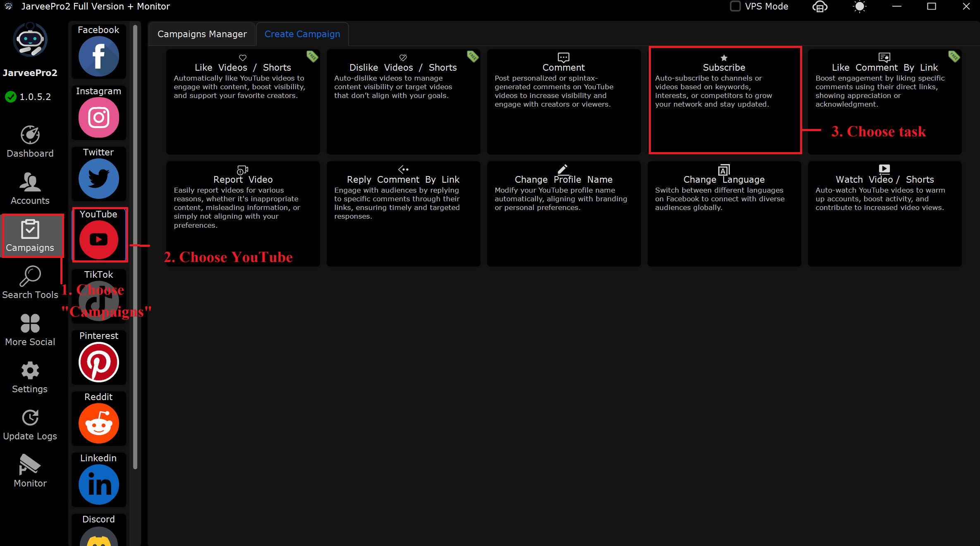The height and width of the screenshot is (546, 980).
Task: Select the Like Videos / Shorts task
Action: point(243,102)
